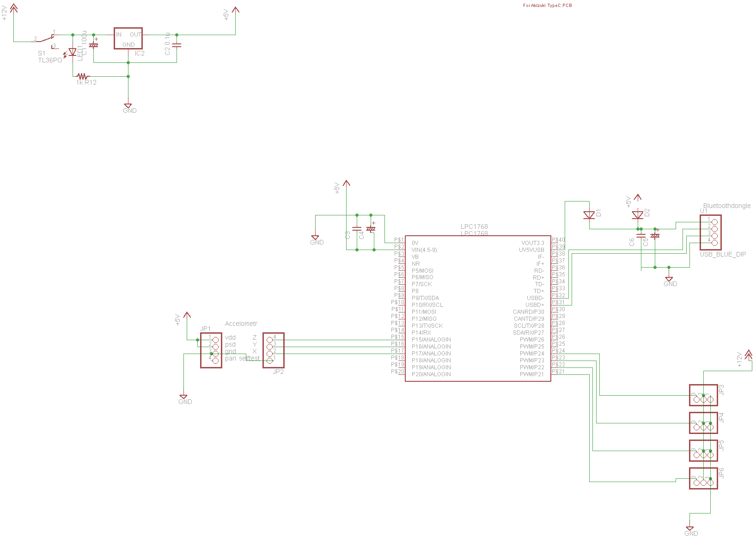Select the D2 diode symbol
The image size is (756, 538).
click(638, 215)
